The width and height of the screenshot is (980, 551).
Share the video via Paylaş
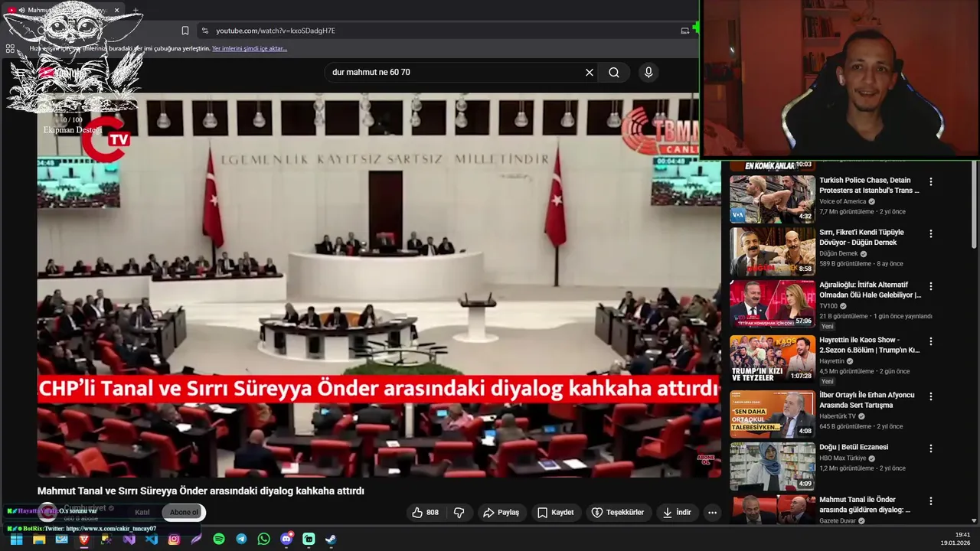point(501,512)
